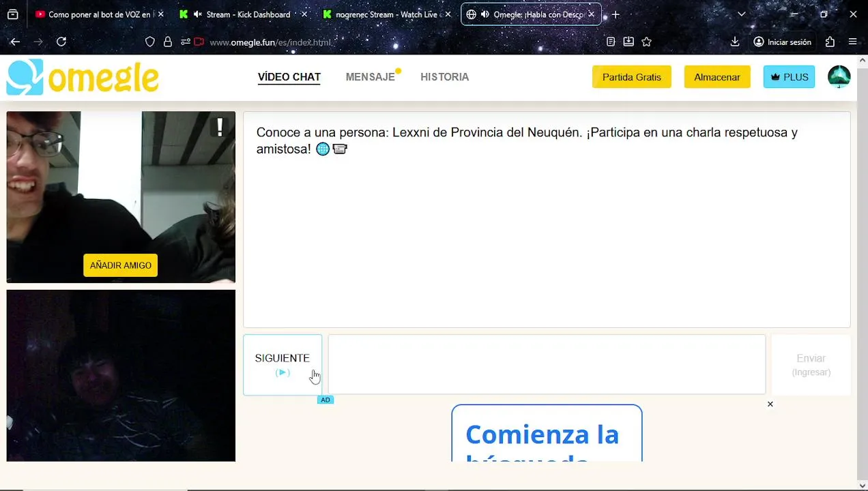Open the extensions puzzle icon
Image resolution: width=868 pixels, height=491 pixels.
(830, 42)
